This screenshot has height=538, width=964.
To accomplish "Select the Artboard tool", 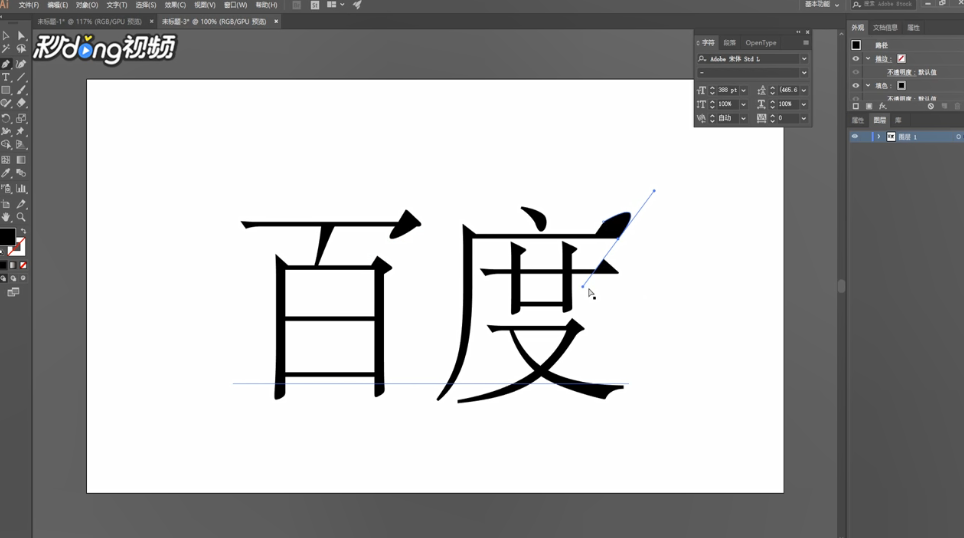I will point(6,204).
